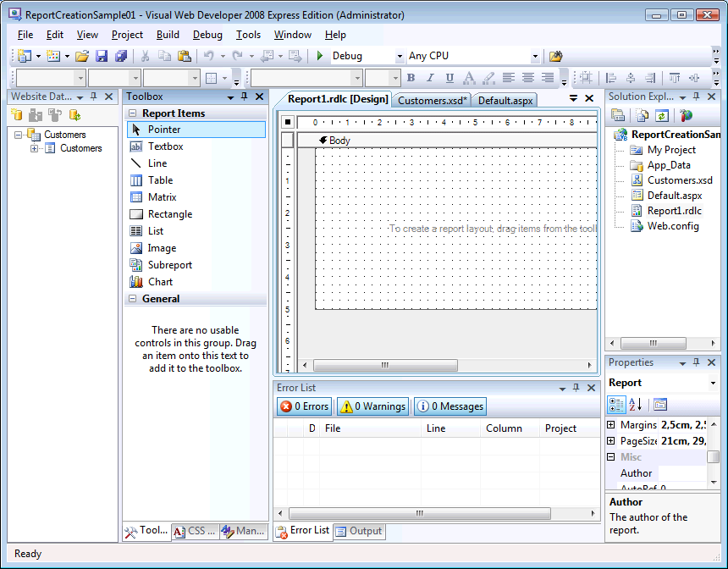This screenshot has height=569, width=728.
Task: Sort properties alphabetically with A-Z icon
Action: [636, 405]
